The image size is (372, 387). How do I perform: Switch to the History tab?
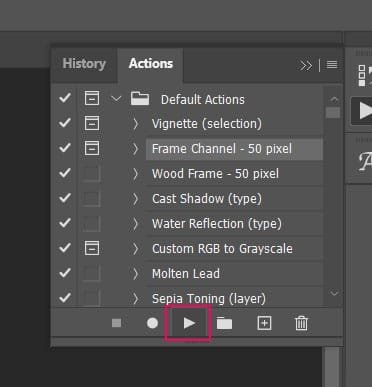[x=84, y=63]
